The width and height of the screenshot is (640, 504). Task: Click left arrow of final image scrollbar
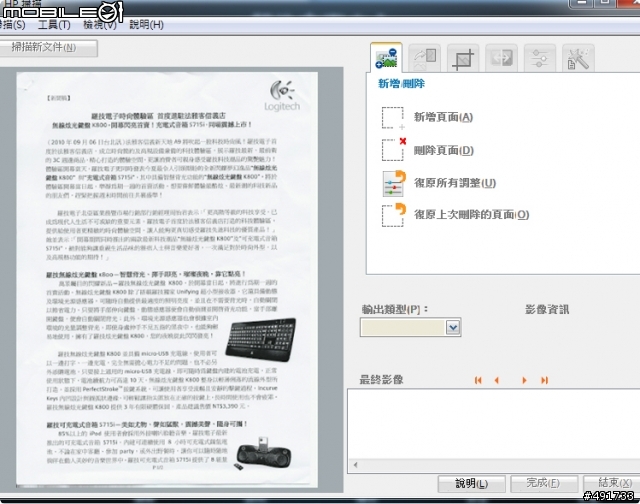355,465
